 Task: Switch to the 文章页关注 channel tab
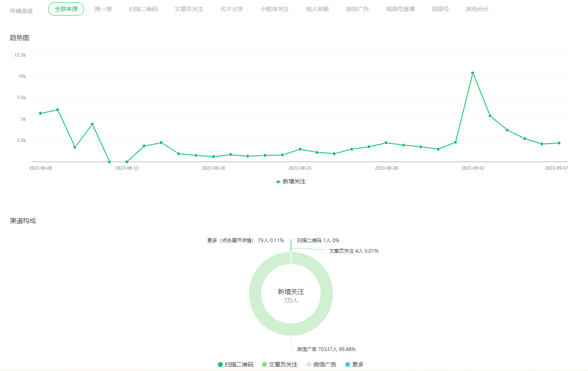(189, 9)
